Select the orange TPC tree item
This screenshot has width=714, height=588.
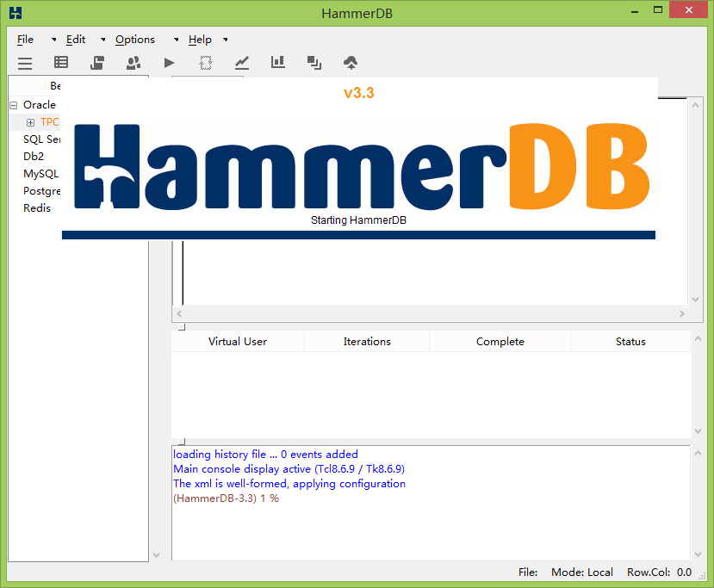[50, 122]
